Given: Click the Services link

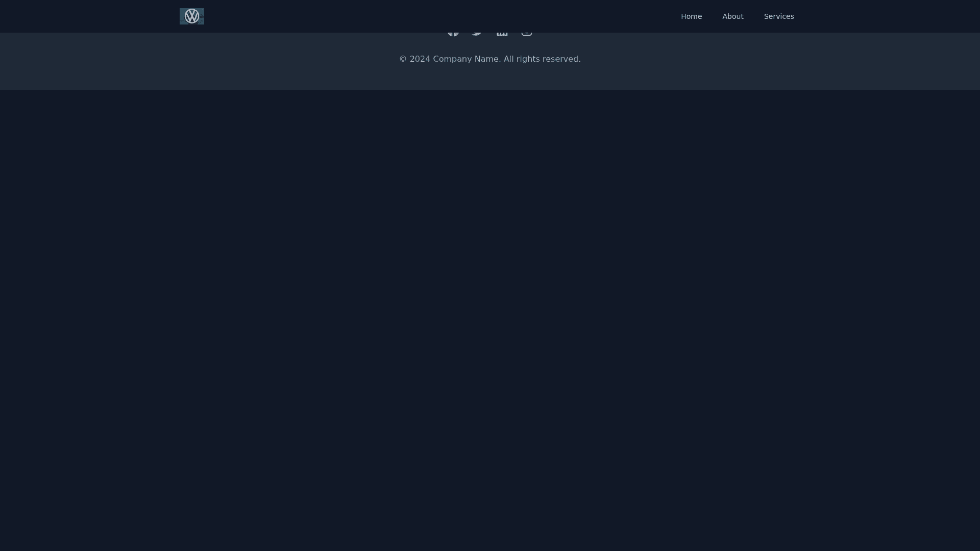Looking at the screenshot, I should pyautogui.click(x=778, y=16).
